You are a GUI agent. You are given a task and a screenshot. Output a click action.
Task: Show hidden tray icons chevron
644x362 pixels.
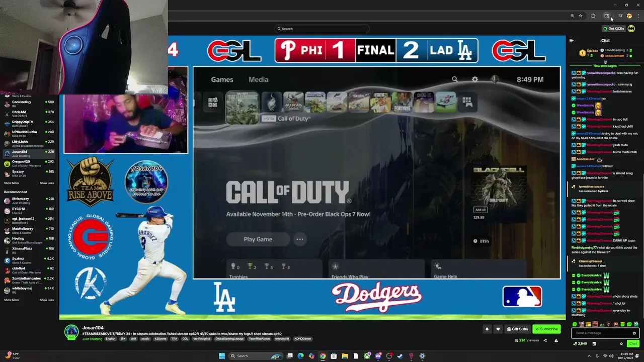[x=589, y=356]
